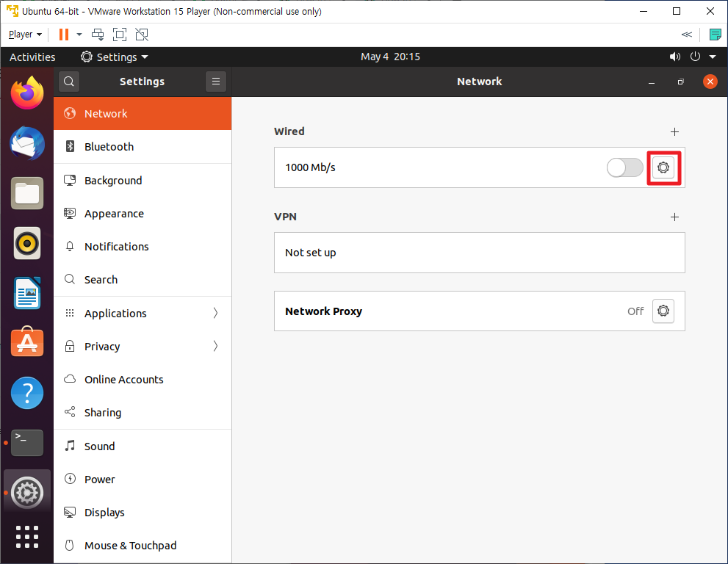This screenshot has height=564, width=728.
Task: Minimize the Settings window
Action: pyautogui.click(x=652, y=82)
